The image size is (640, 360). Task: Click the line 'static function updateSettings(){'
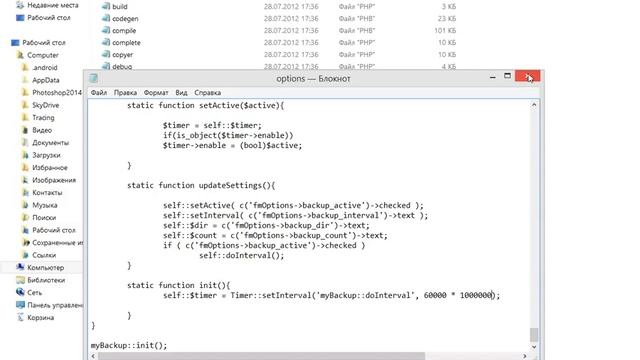tap(201, 185)
